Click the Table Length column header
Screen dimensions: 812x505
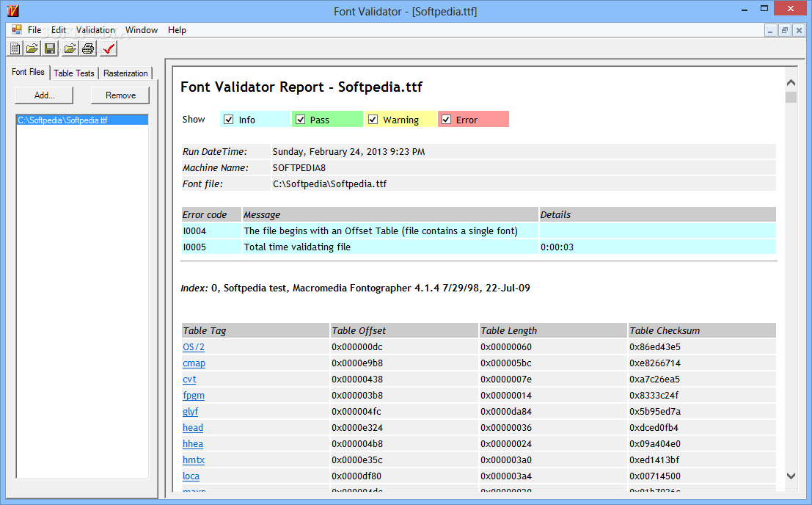[x=553, y=330]
